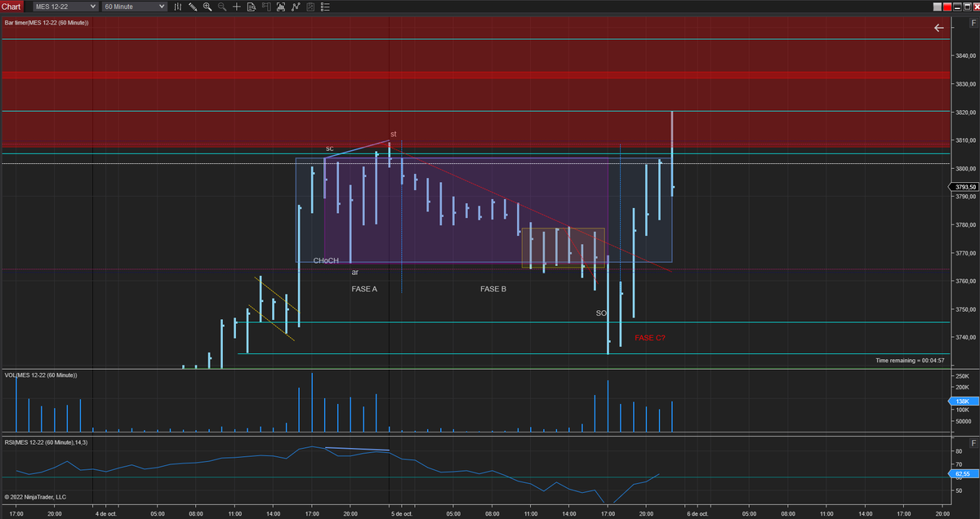The height and width of the screenshot is (519, 980).
Task: Select the 'sc' text annotation
Action: click(330, 149)
